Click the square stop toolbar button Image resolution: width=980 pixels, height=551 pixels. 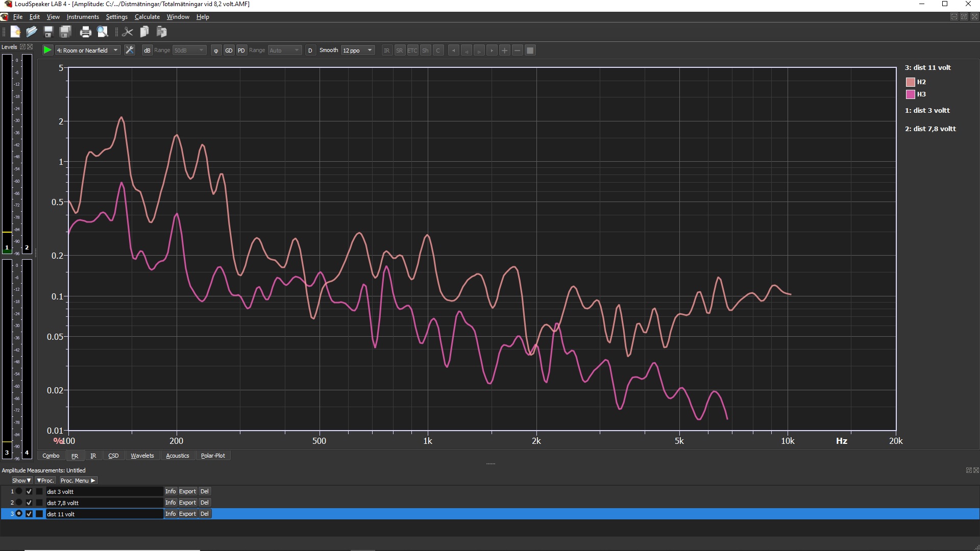point(530,50)
